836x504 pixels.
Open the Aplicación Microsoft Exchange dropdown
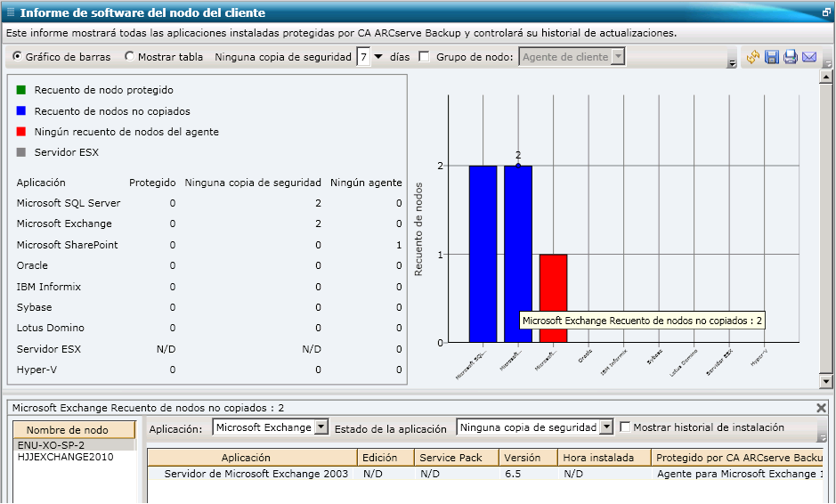(x=321, y=427)
